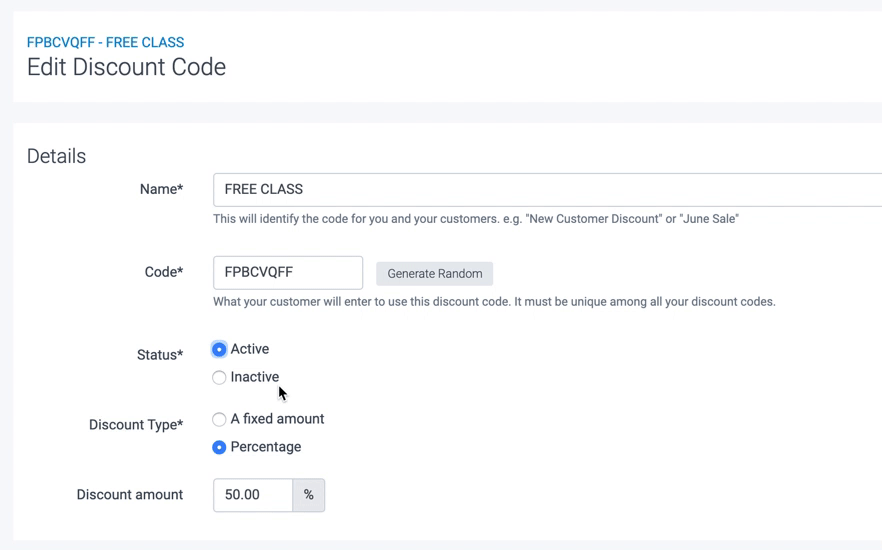Open the FPBCVQFF - FREE CLASS breadcrumb link
The height and width of the screenshot is (550, 882).
[x=105, y=42]
